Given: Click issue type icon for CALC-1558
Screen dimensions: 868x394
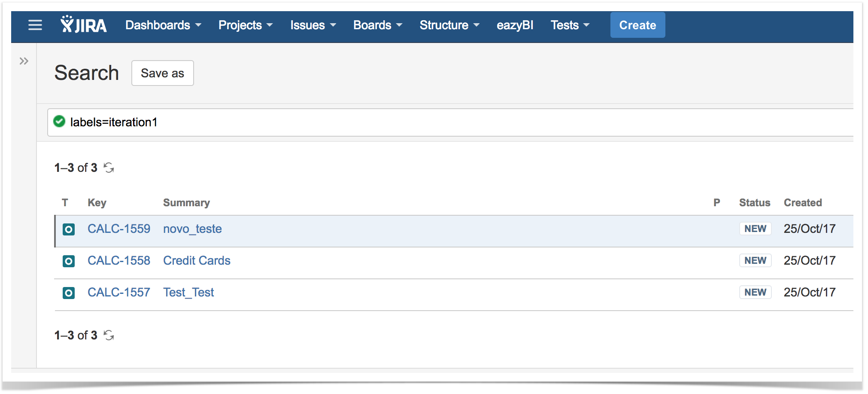Looking at the screenshot, I should click(69, 261).
